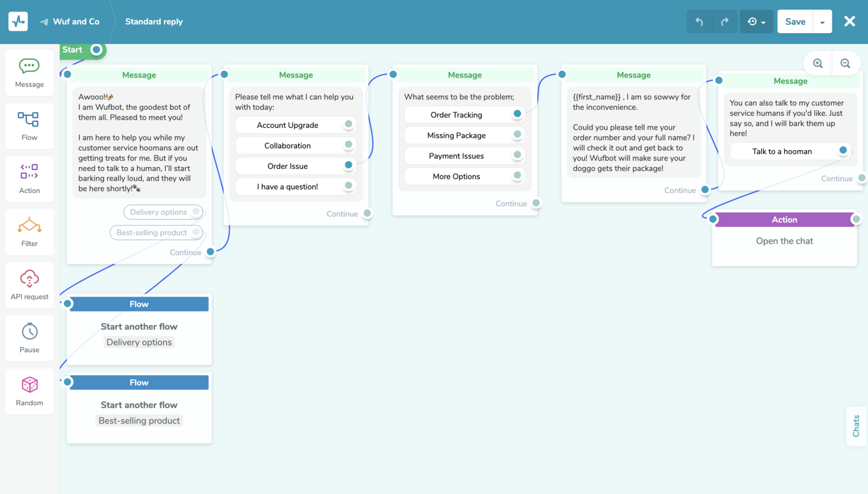Click the Order Issue connector dot
Screen dimensions: 868x494
pos(349,165)
